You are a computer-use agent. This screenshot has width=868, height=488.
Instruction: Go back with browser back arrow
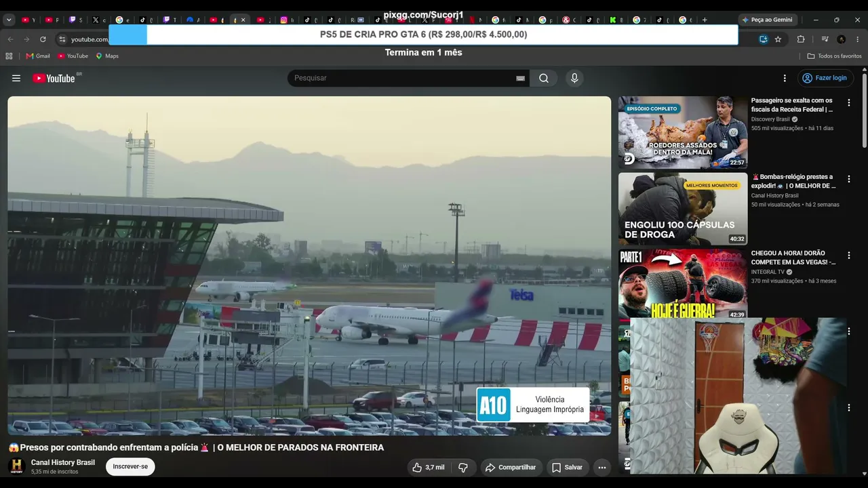(10, 39)
